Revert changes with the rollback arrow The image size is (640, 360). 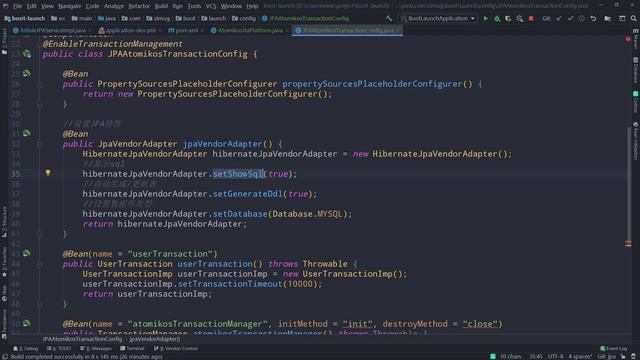click(593, 18)
